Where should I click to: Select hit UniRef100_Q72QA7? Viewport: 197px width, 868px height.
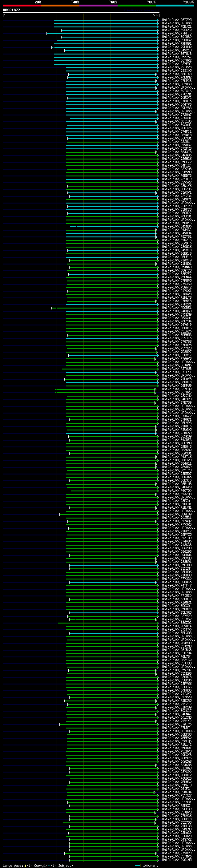pos(176,115)
